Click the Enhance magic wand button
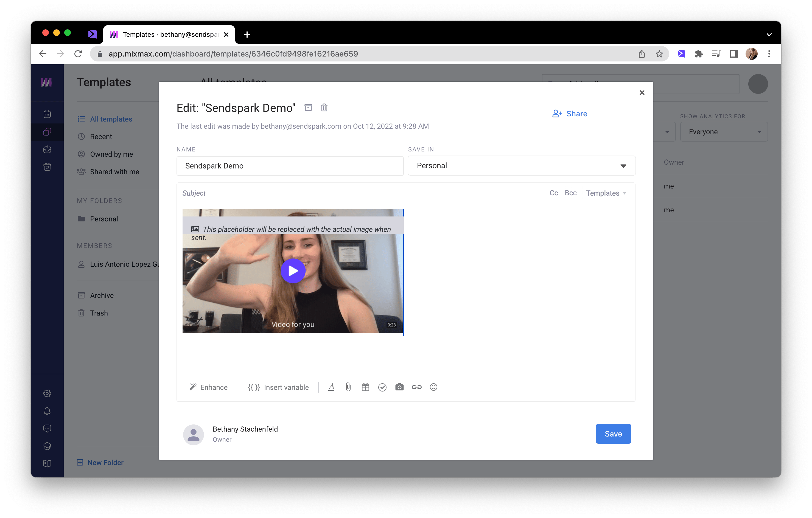 click(x=208, y=387)
